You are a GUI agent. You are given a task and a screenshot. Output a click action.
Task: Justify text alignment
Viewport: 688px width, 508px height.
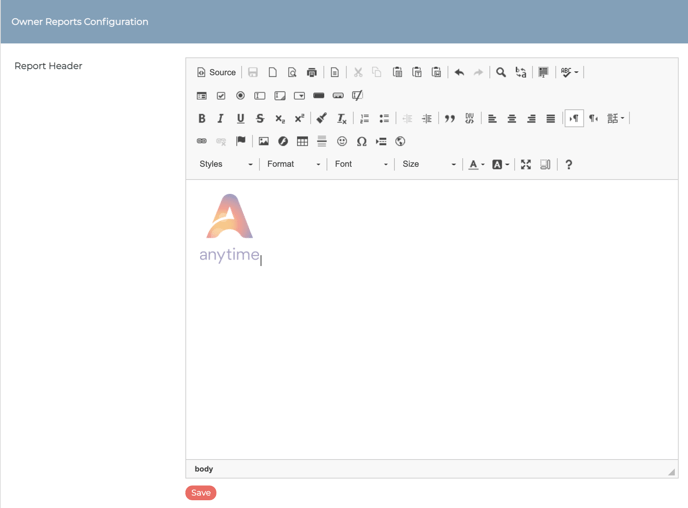pos(551,118)
